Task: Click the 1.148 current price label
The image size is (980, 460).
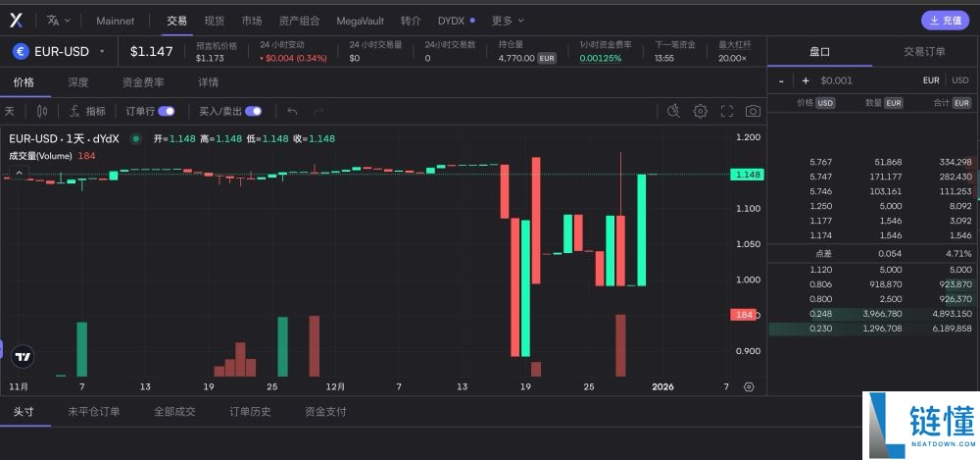Action: (748, 175)
